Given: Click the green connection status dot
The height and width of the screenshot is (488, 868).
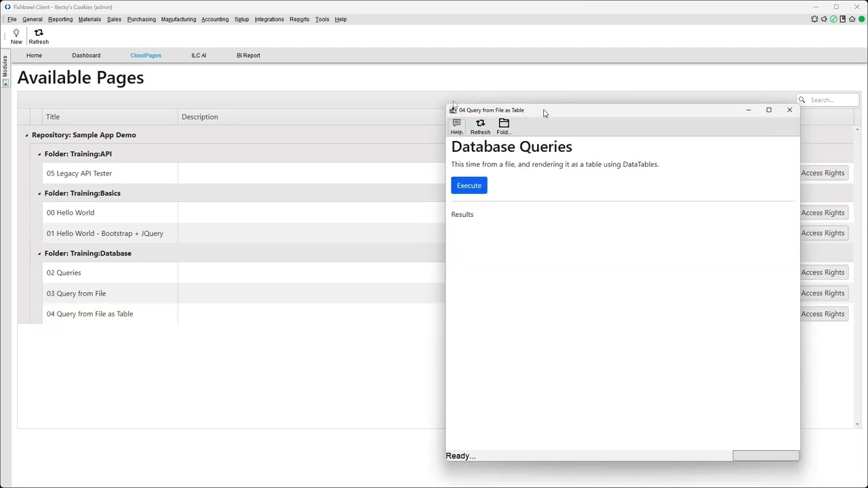Looking at the screenshot, I should tap(862, 19).
